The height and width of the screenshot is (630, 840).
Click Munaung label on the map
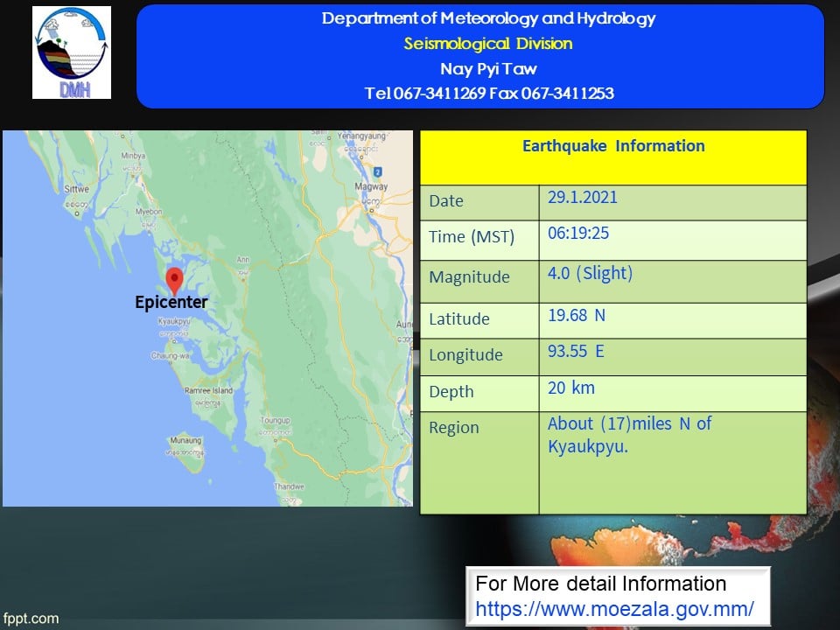click(185, 440)
